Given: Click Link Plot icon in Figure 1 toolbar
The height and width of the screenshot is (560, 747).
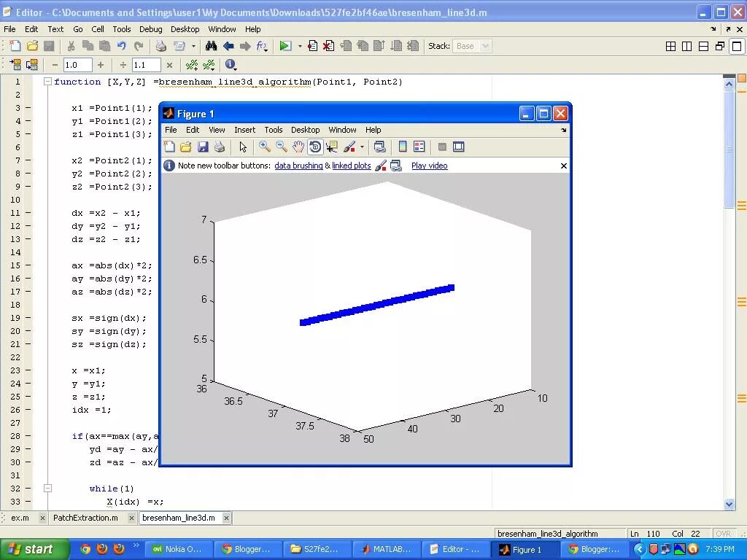Looking at the screenshot, I should 379,147.
